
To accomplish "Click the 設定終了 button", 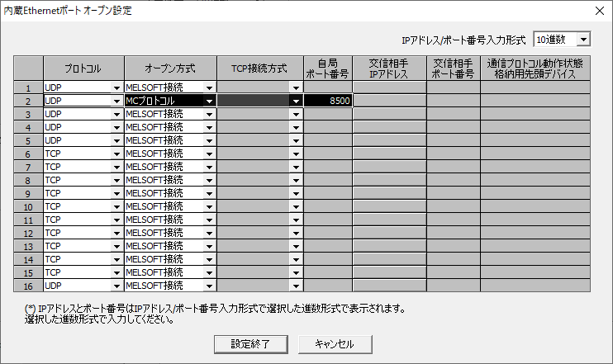I will 250,344.
